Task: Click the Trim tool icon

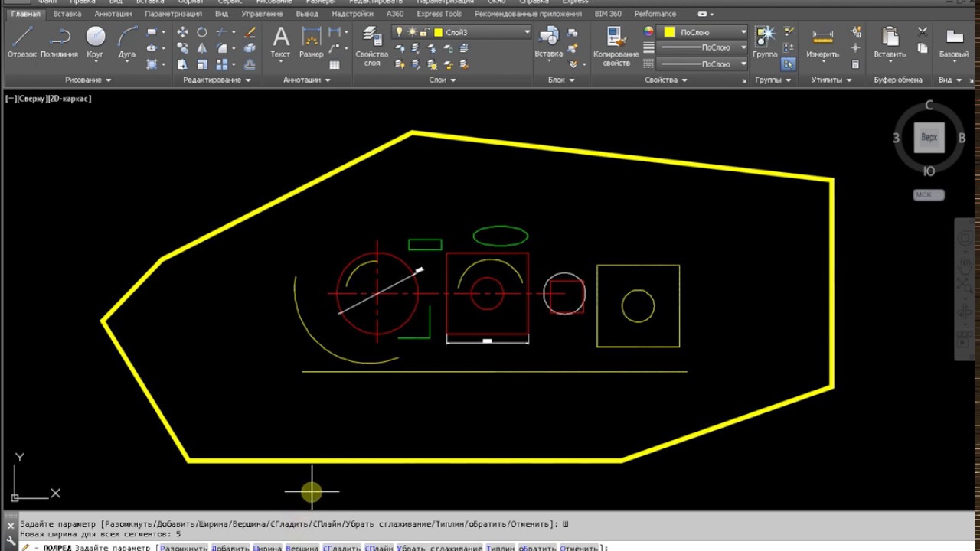Action: (223, 32)
